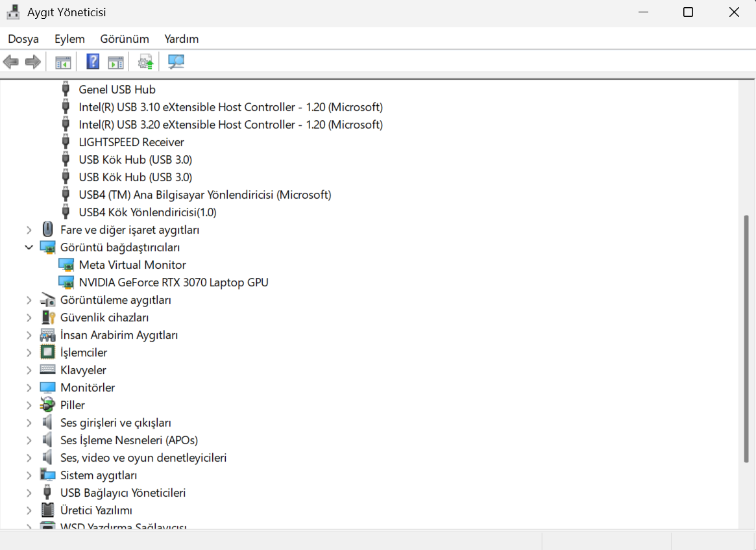Screen dimensions: 756x550
Task: Select Ses İşleme Nesneleri (APOs) label
Action: (x=128, y=440)
